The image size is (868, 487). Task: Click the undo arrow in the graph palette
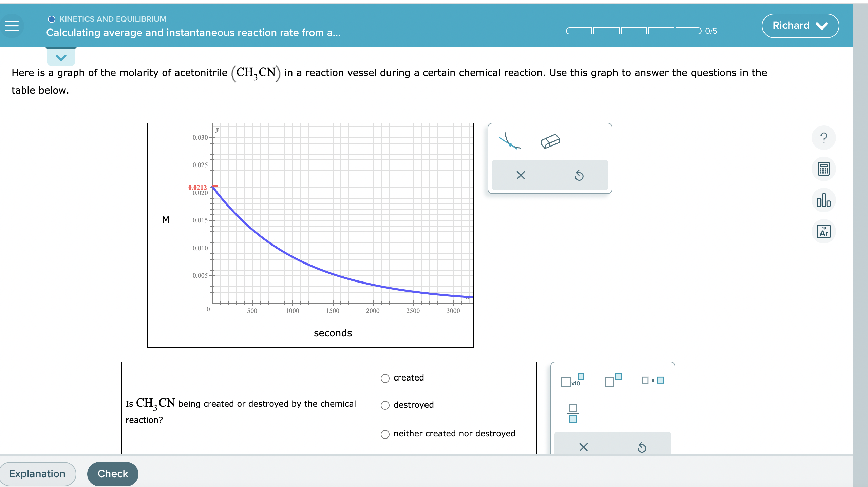[x=579, y=175]
